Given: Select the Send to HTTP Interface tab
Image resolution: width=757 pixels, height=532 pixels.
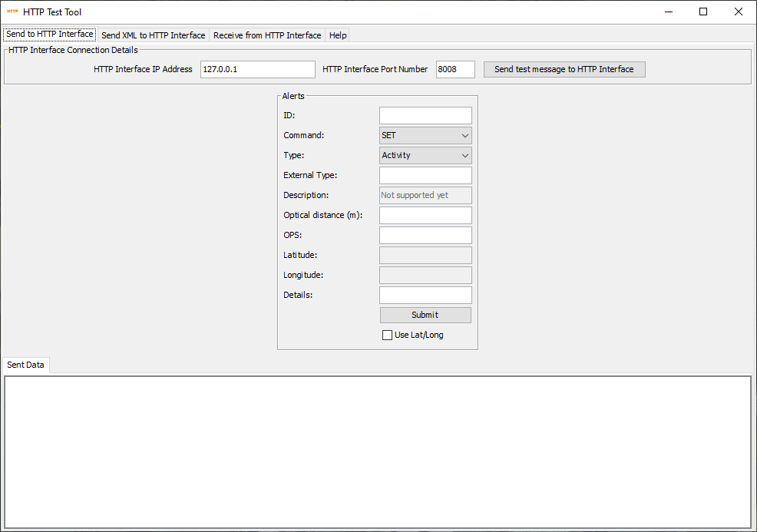Looking at the screenshot, I should [x=49, y=34].
